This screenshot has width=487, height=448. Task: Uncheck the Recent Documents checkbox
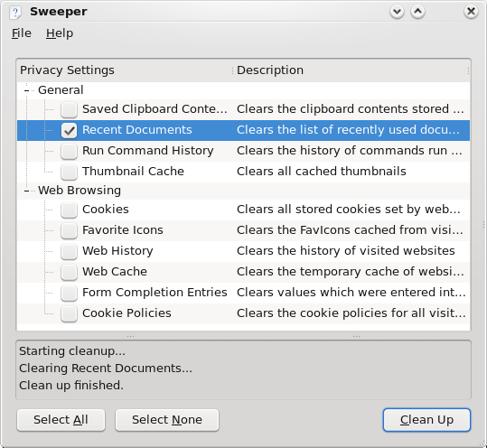coord(69,130)
